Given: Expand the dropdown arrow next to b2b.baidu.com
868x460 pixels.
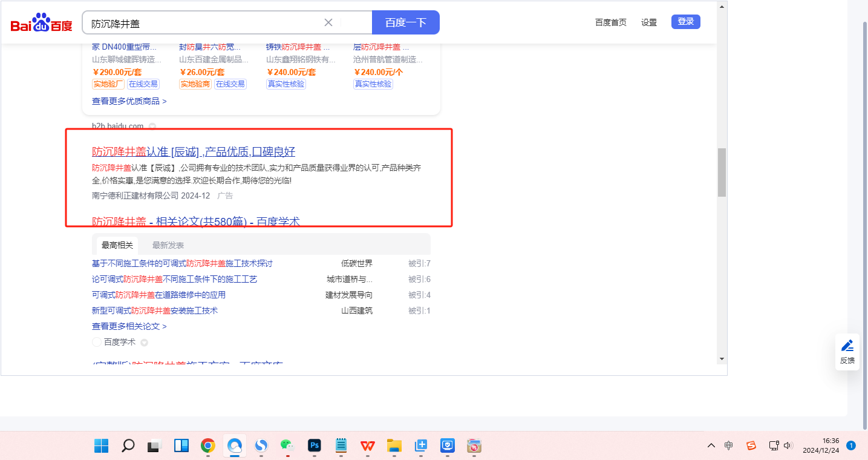Looking at the screenshot, I should 152,126.
